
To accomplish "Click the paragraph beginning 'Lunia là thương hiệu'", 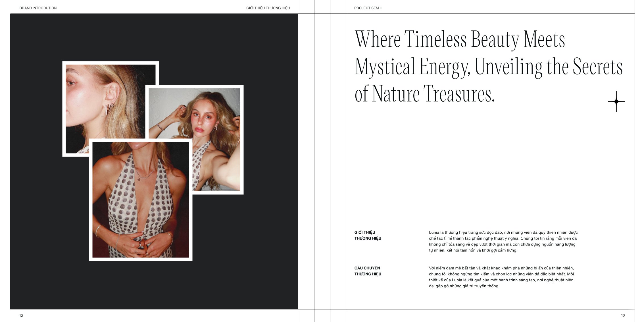I will (x=503, y=241).
